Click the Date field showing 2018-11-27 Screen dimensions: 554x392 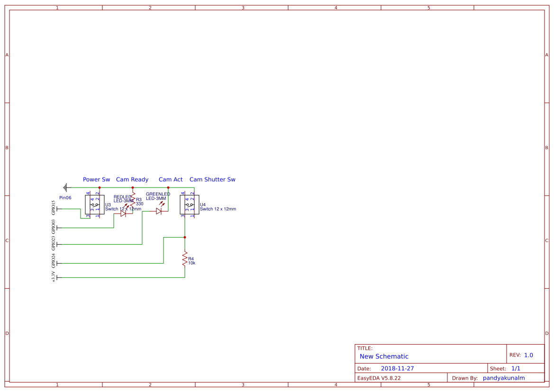coord(398,368)
